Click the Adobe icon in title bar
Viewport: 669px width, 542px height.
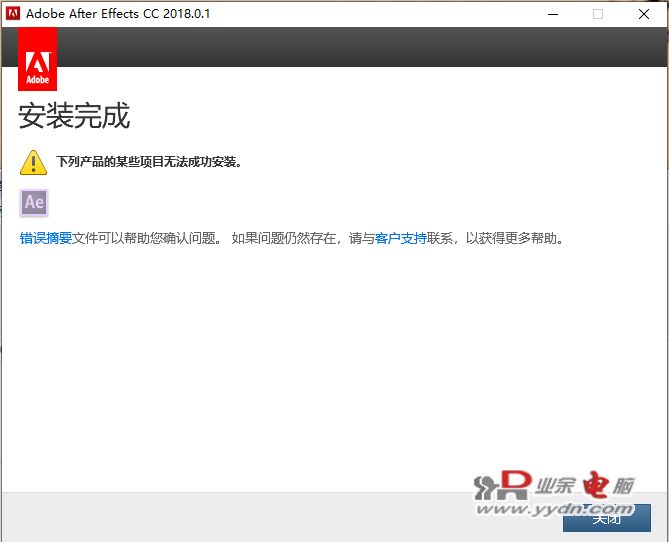tap(13, 14)
